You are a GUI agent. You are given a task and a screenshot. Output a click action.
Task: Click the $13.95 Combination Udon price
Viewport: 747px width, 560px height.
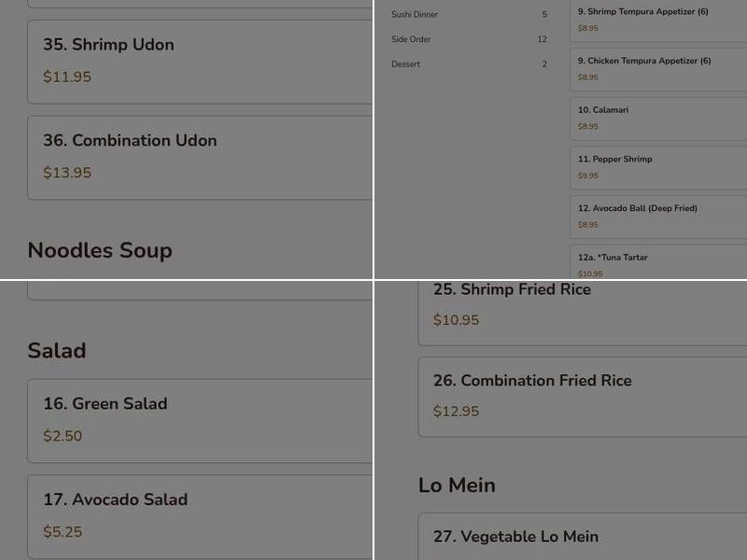click(67, 173)
